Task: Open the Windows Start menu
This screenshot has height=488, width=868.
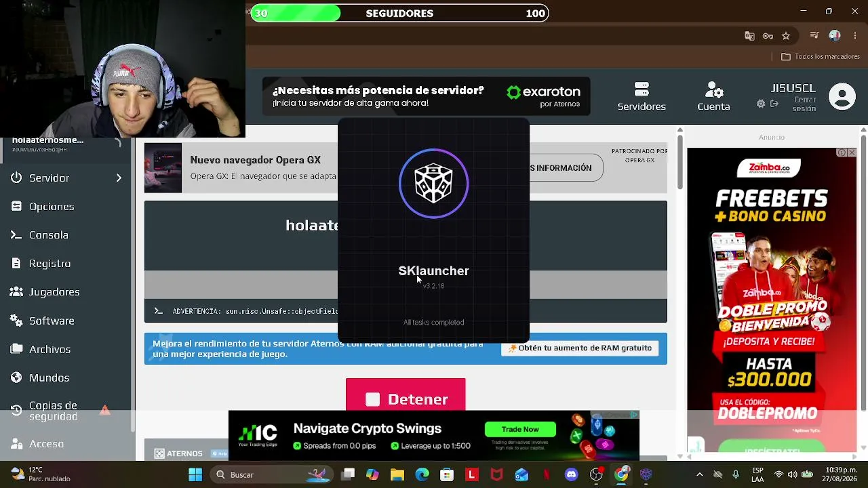Action: 195,474
